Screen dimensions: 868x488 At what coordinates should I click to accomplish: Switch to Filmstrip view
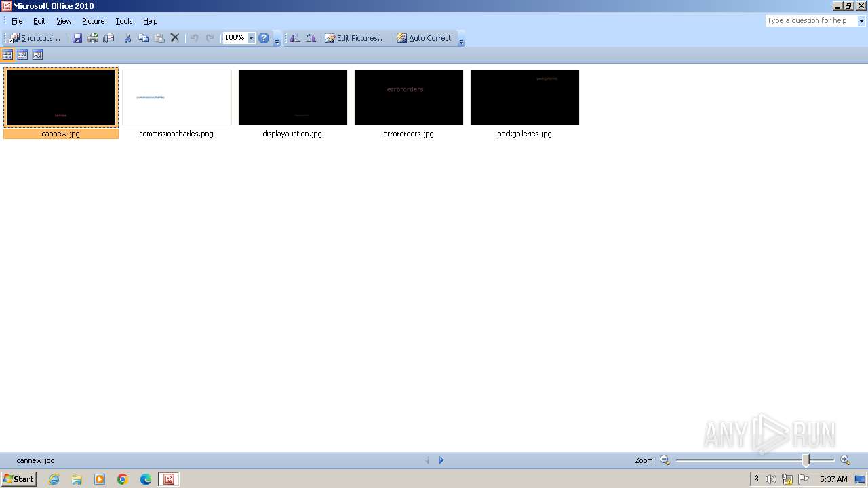tap(22, 55)
